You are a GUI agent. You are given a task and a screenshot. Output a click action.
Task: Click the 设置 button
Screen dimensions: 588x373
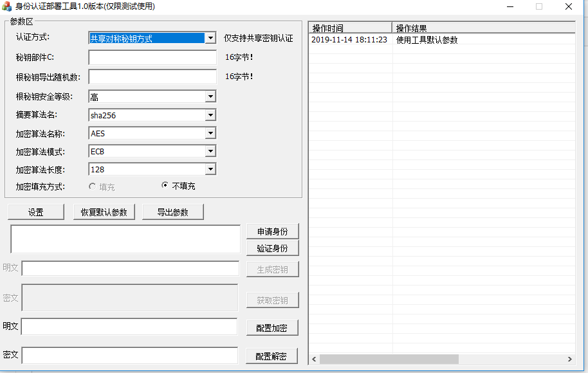(36, 212)
